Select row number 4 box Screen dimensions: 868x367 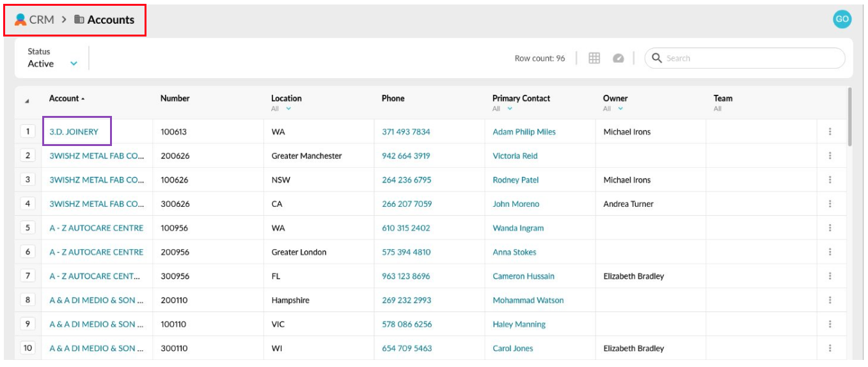tap(28, 204)
